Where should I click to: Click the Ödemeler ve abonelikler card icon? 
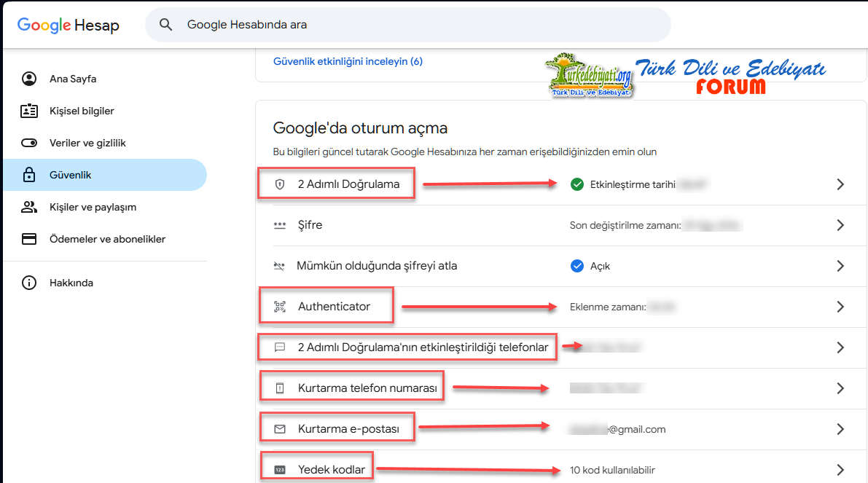pos(29,239)
